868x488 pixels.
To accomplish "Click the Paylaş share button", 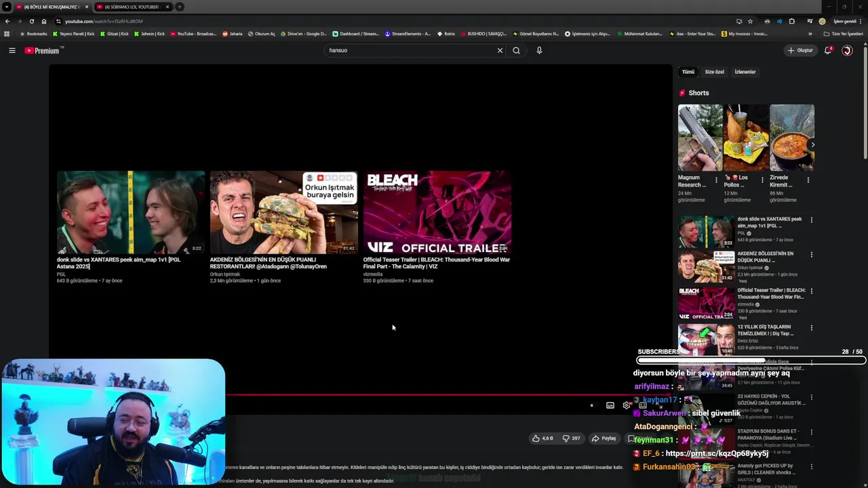I will coord(604,438).
